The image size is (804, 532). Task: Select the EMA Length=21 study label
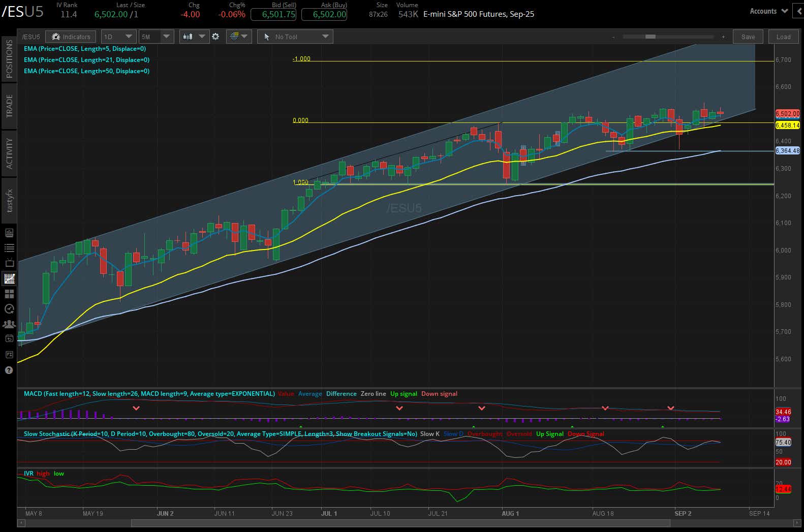[x=86, y=60]
